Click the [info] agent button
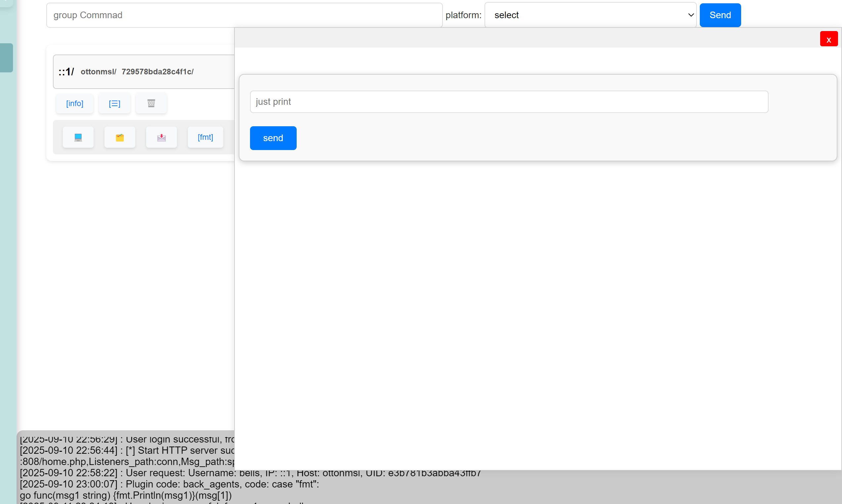842x504 pixels. (x=75, y=103)
